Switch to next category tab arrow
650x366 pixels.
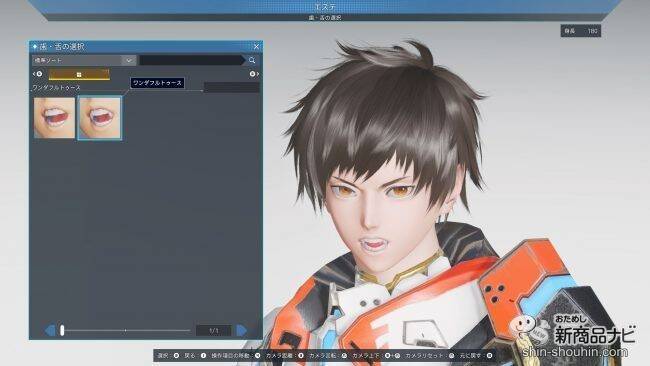point(255,74)
